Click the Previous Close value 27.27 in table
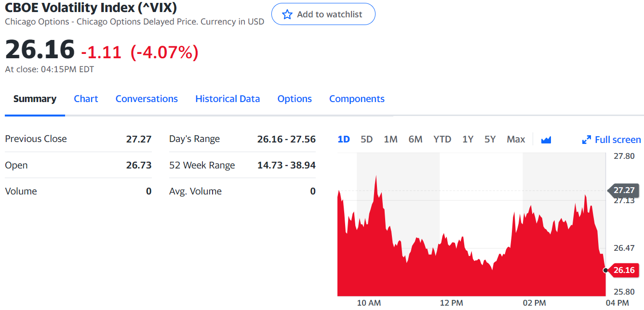644x310 pixels. (139, 139)
